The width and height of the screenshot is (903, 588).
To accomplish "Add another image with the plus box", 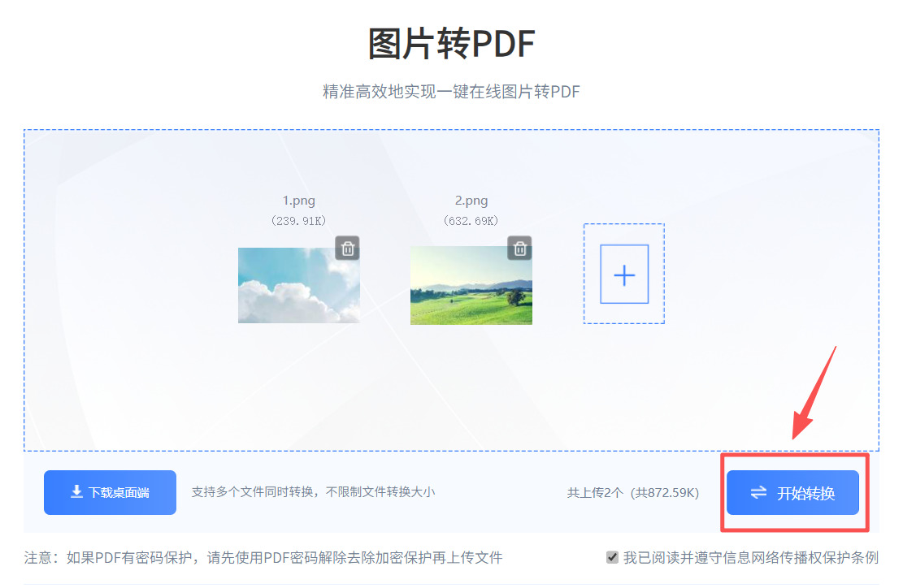I will coord(624,274).
